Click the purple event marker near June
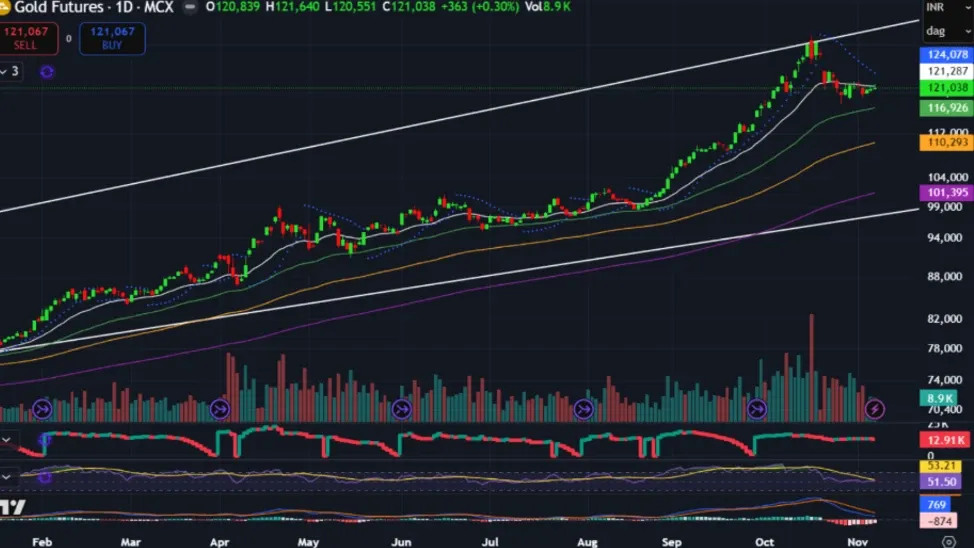The width and height of the screenshot is (974, 548). (x=401, y=408)
